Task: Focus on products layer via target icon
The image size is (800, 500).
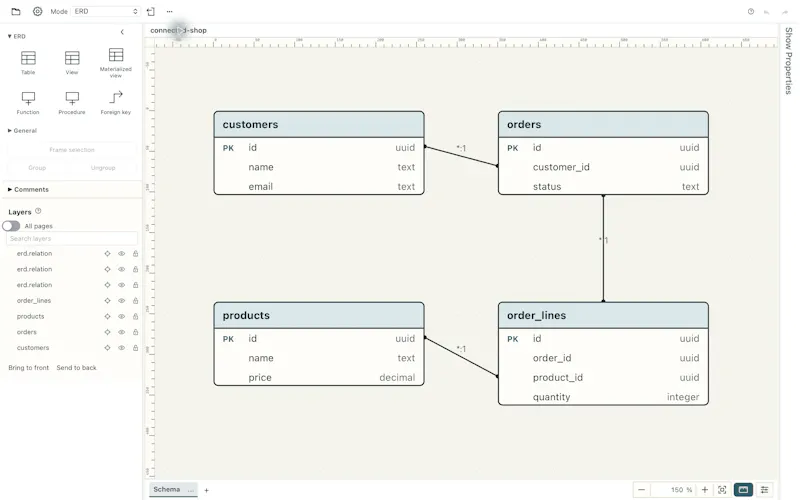Action: pyautogui.click(x=107, y=316)
